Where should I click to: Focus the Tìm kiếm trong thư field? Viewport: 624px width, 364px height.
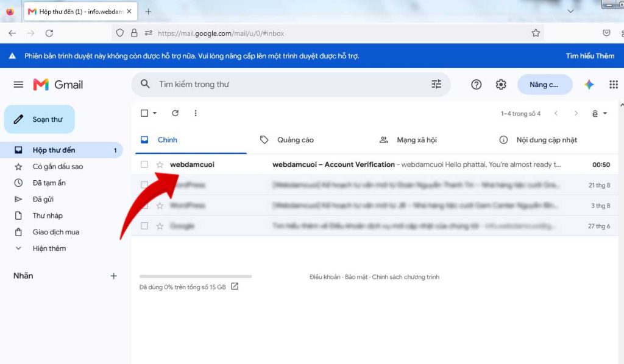[x=291, y=84]
